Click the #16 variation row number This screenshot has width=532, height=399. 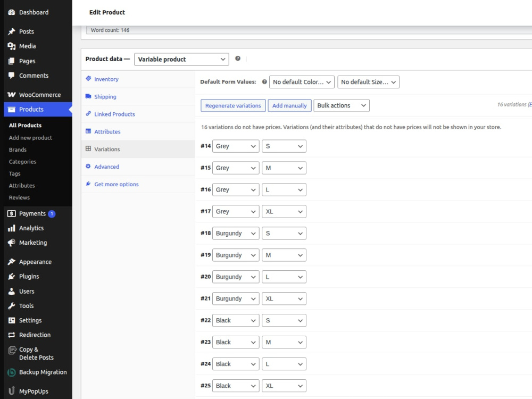click(x=205, y=189)
